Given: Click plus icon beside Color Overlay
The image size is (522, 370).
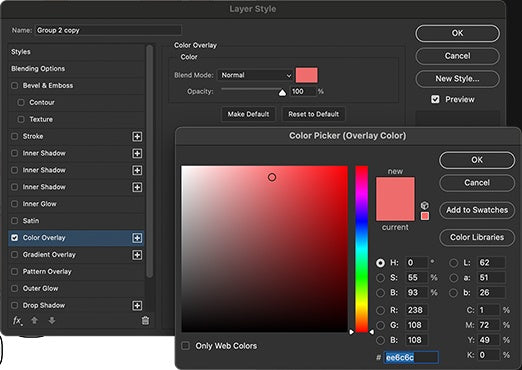Looking at the screenshot, I should [137, 238].
